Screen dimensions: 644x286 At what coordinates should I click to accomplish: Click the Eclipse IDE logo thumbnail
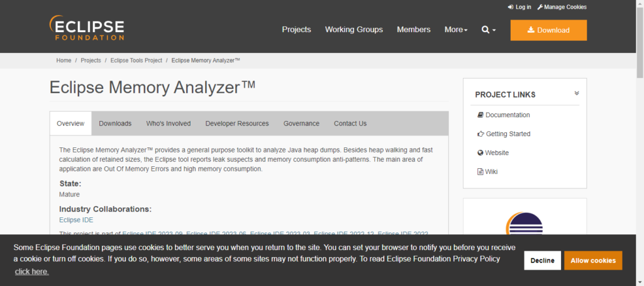point(525,224)
